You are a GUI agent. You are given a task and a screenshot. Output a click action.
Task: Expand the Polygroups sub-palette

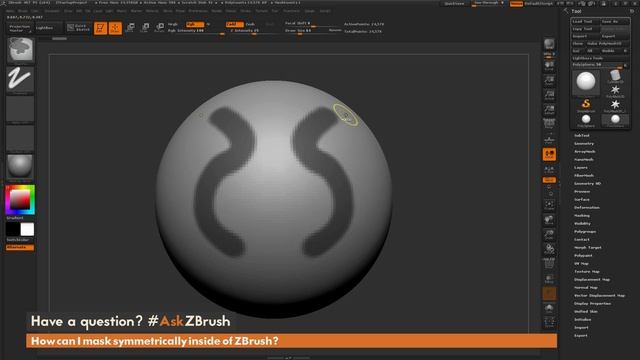click(x=584, y=231)
